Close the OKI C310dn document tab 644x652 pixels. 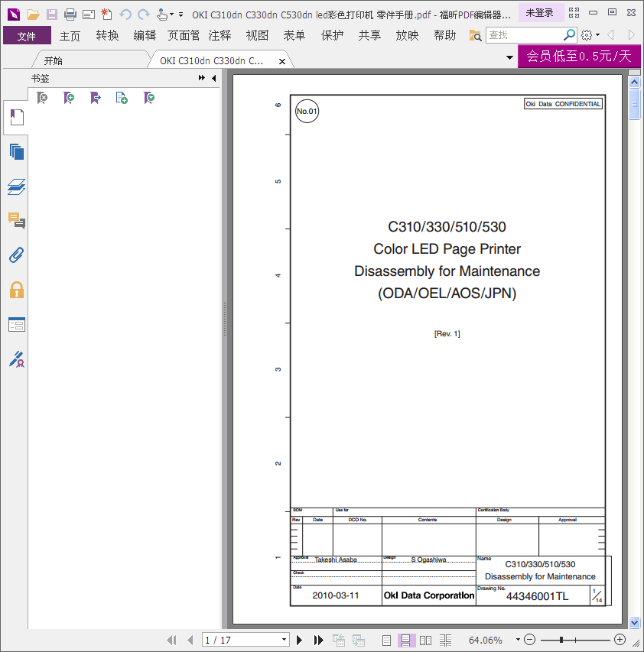coord(282,62)
